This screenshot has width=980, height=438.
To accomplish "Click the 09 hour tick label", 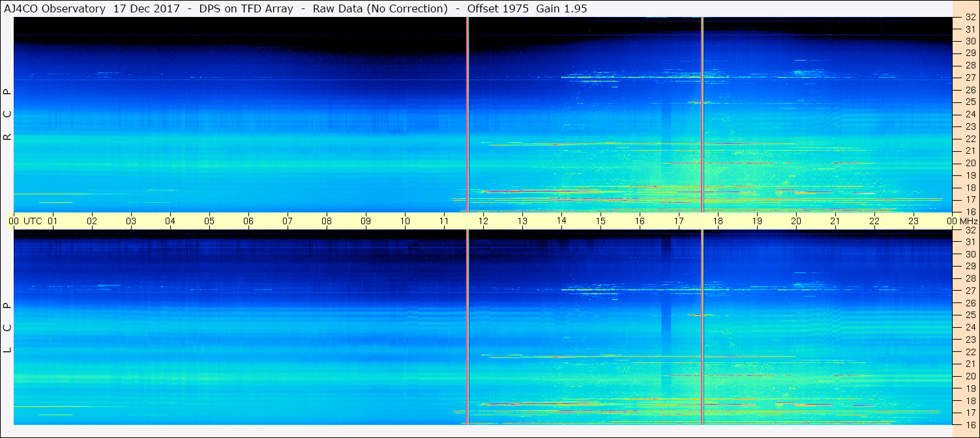I will [x=366, y=221].
